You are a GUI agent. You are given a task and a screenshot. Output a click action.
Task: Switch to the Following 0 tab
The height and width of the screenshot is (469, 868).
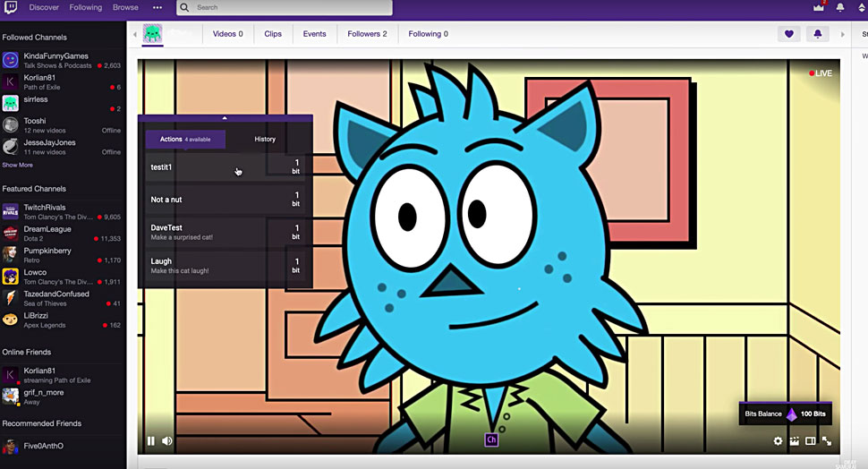pyautogui.click(x=429, y=34)
